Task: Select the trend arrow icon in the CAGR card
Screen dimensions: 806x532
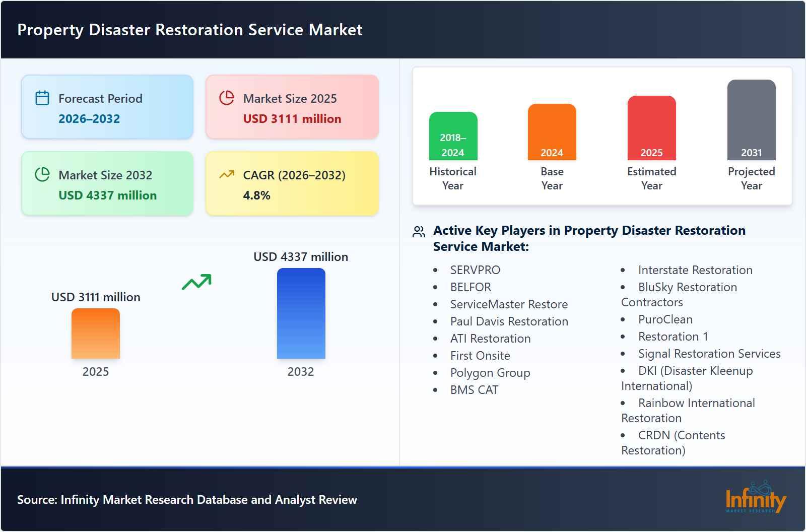Action: [227, 173]
